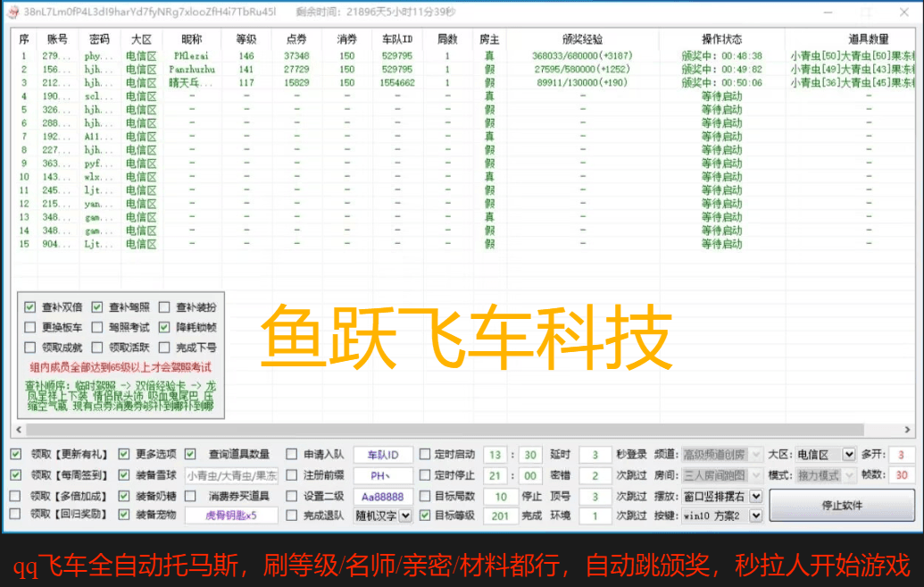Enable the 申请入队 checkbox

click(292, 454)
